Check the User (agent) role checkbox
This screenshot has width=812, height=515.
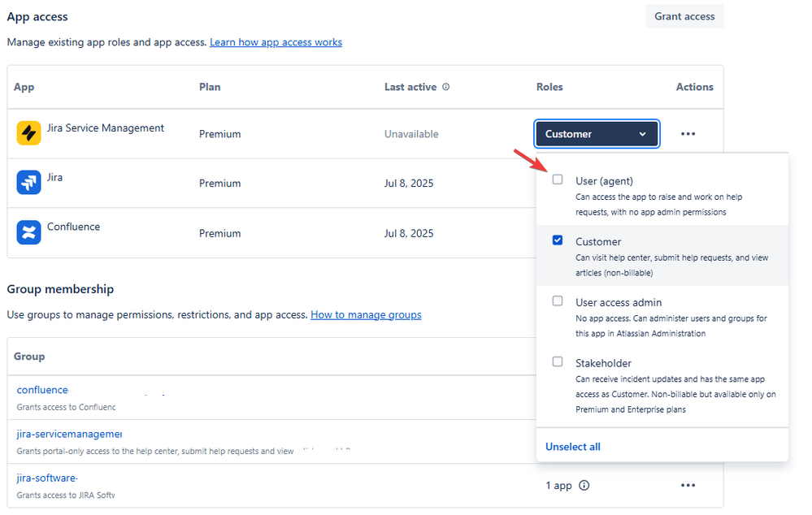(558, 180)
